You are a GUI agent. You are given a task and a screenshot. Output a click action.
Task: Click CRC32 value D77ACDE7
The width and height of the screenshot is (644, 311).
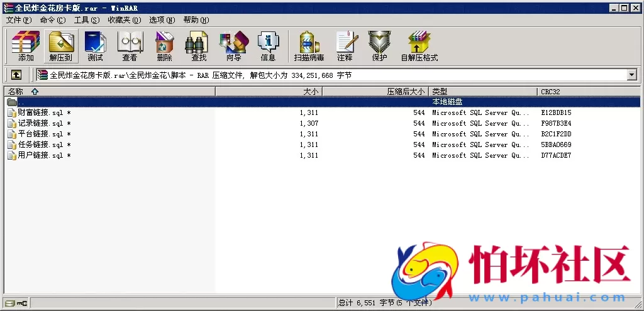click(556, 155)
